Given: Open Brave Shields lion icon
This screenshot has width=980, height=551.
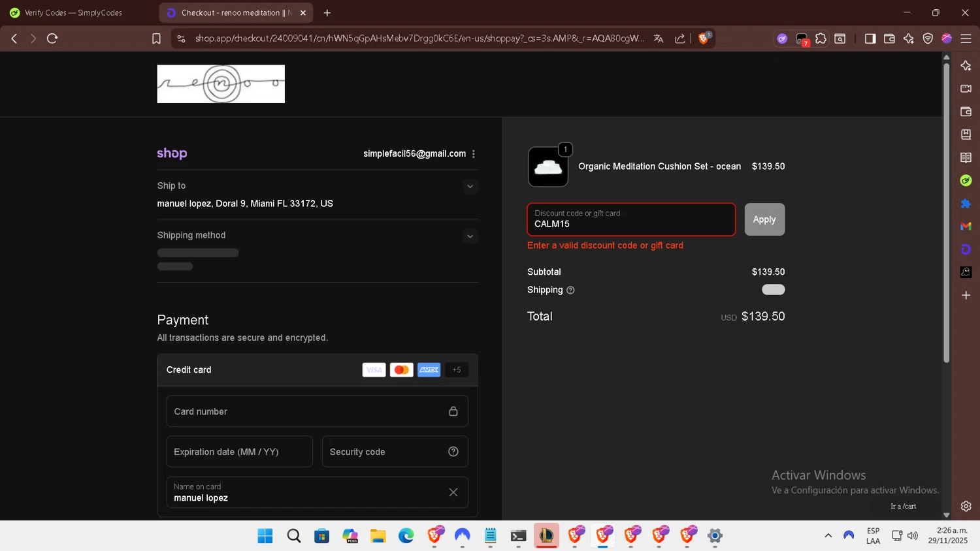Looking at the screenshot, I should tap(704, 39).
